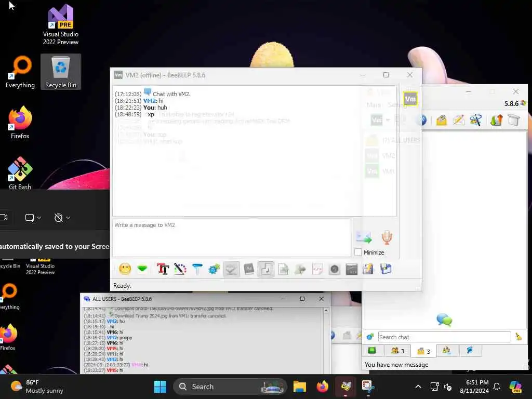This screenshot has width=532, height=399.
Task: Show hidden icons with the tray chevron
Action: coord(418,387)
